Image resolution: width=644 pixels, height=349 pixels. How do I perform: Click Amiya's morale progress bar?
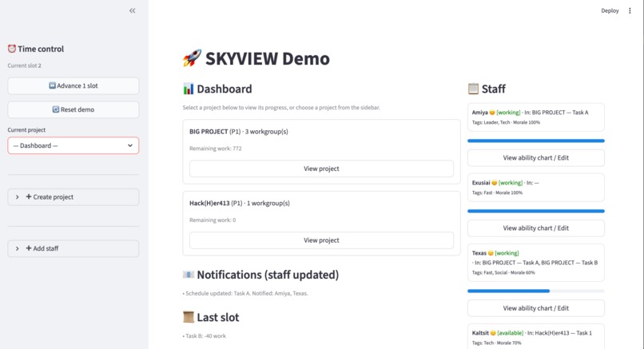pyautogui.click(x=535, y=141)
